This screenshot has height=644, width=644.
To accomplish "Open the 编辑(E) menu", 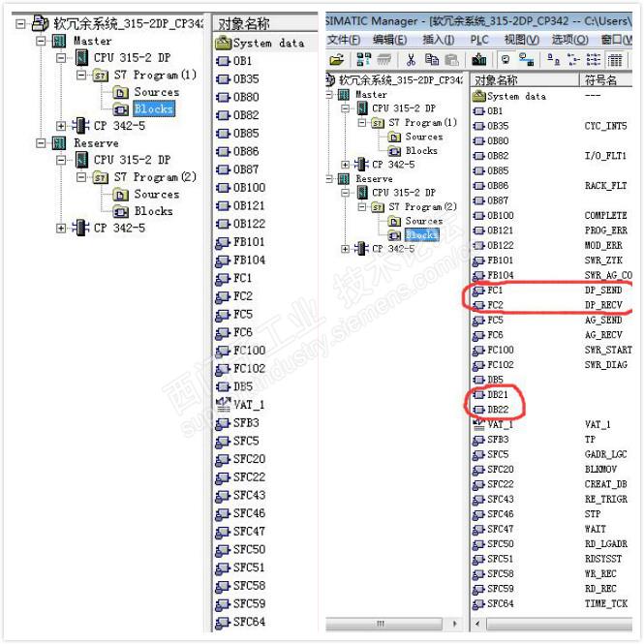I will tap(389, 40).
